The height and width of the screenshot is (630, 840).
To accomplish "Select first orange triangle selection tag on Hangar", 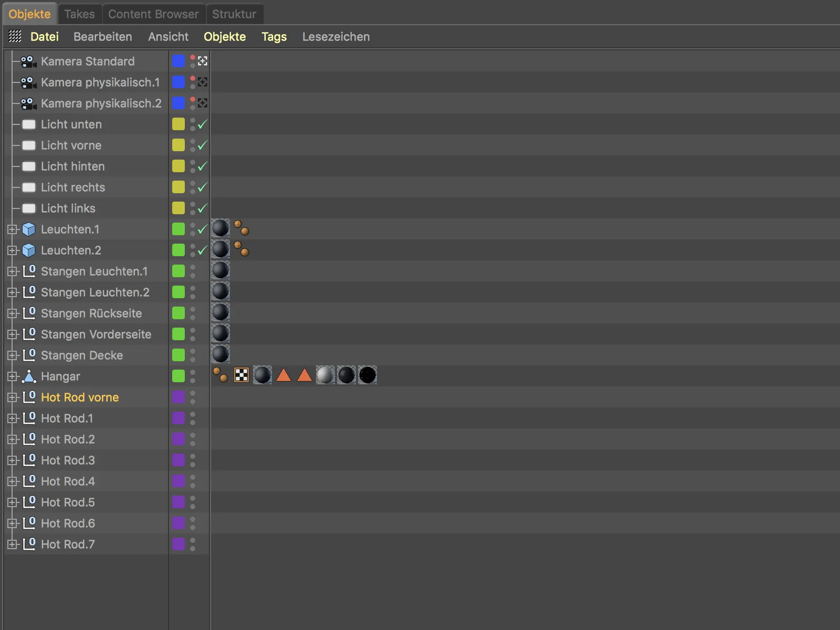I will (283, 375).
